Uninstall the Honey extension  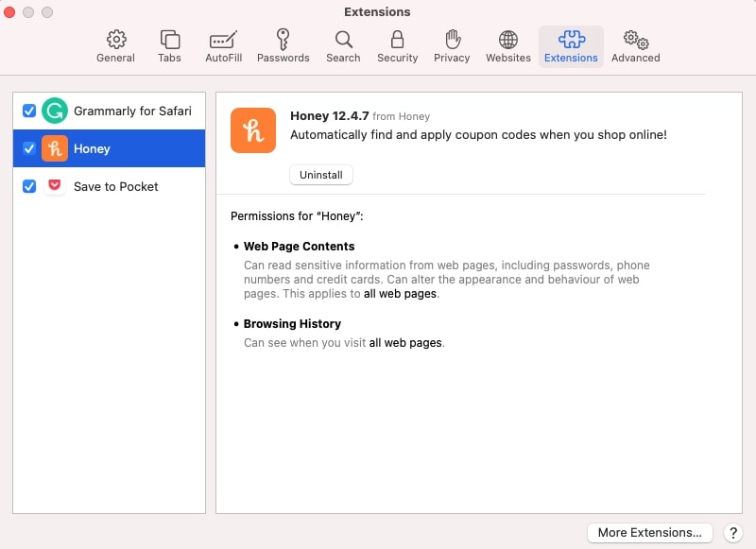click(321, 175)
